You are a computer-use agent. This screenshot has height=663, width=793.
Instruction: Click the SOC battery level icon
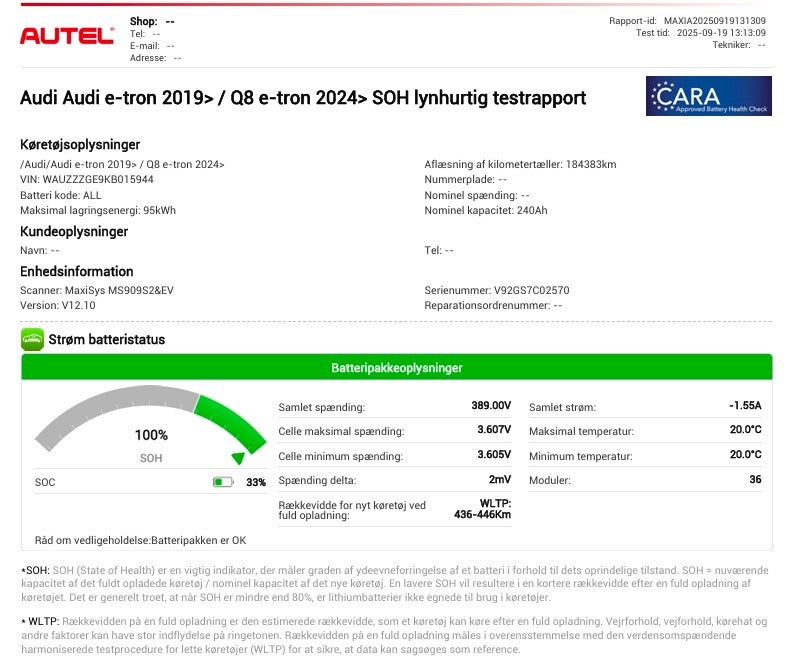pyautogui.click(x=222, y=482)
